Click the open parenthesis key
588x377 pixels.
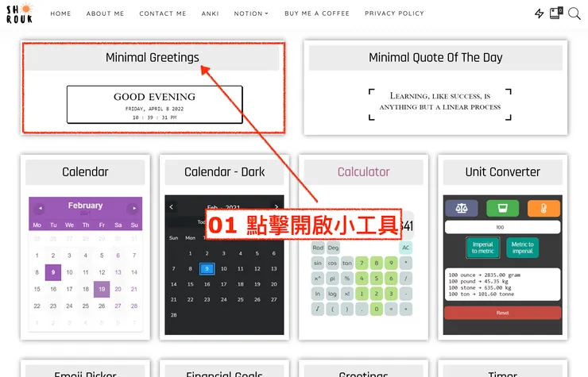[332, 310]
